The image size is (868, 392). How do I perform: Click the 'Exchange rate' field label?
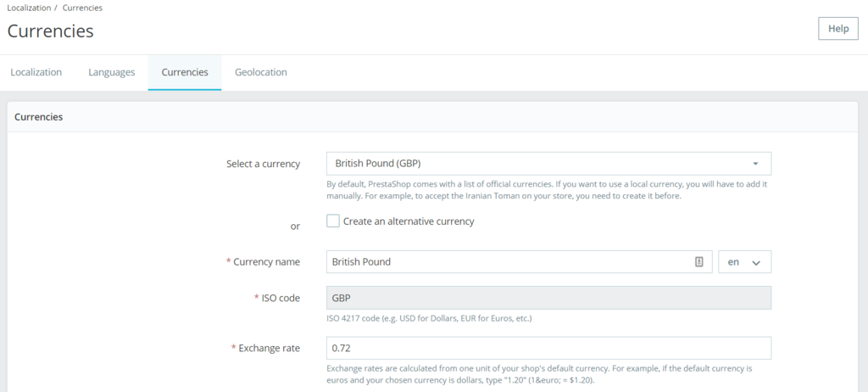[x=269, y=348]
